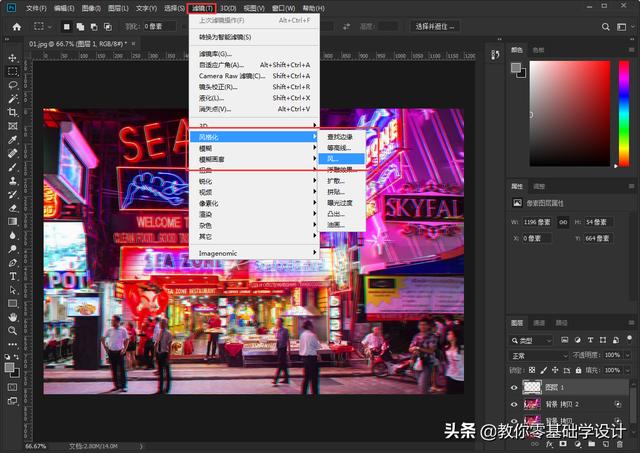The image size is (640, 453).
Task: Open the Color panel options menu
Action: click(x=631, y=50)
